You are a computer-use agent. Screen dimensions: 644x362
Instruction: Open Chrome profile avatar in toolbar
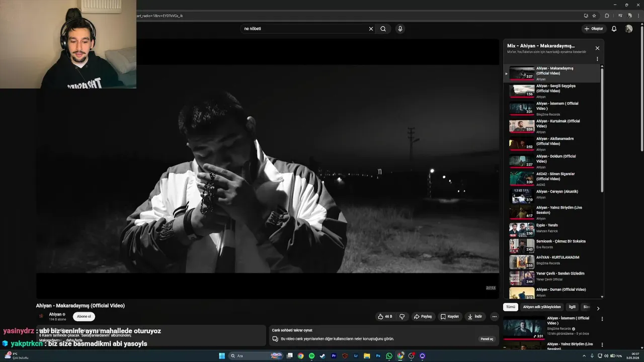(x=630, y=16)
